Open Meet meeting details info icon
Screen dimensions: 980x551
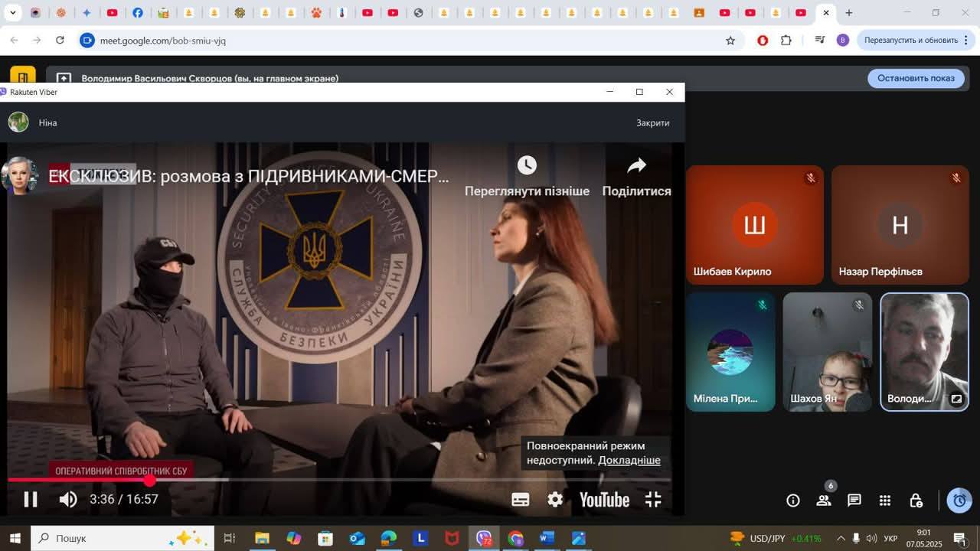click(793, 500)
